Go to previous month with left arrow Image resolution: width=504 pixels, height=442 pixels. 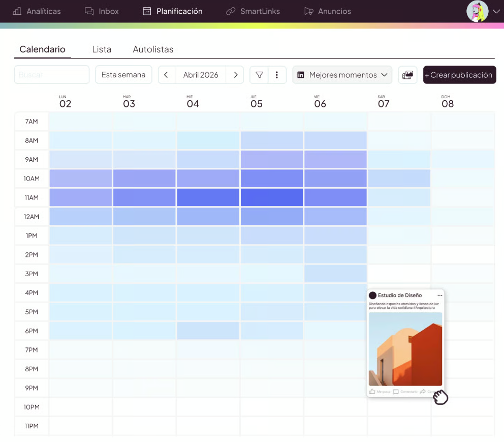[x=166, y=75]
